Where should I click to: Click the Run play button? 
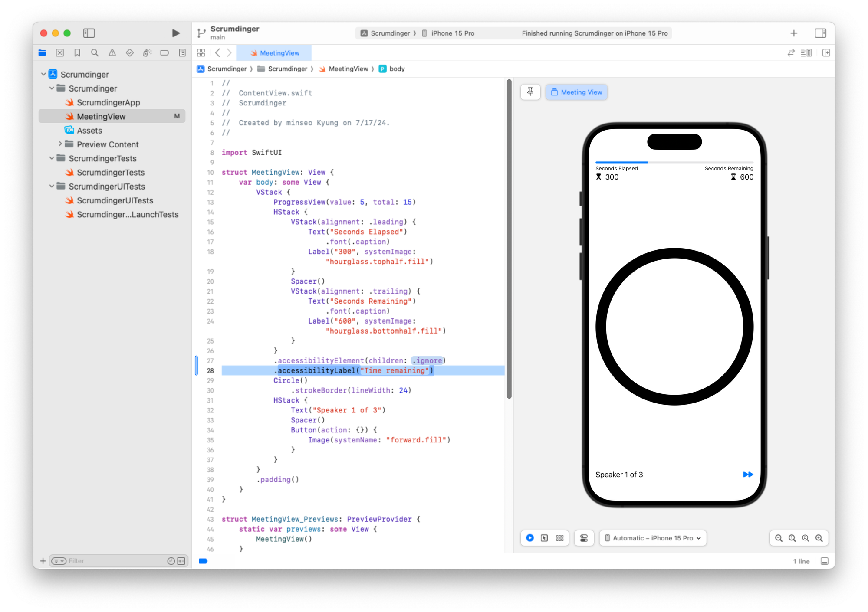pos(175,33)
